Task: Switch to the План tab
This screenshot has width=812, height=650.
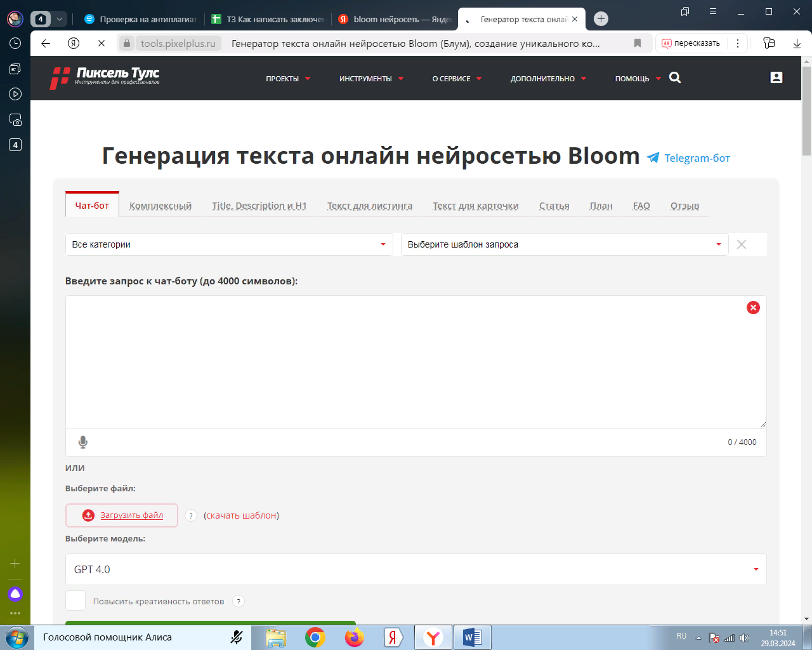Action: pyautogui.click(x=601, y=206)
